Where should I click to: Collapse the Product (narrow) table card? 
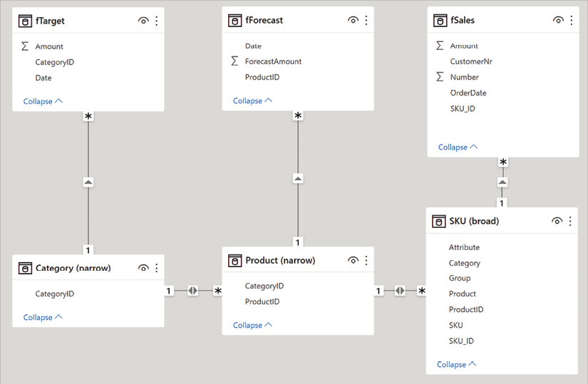click(252, 325)
